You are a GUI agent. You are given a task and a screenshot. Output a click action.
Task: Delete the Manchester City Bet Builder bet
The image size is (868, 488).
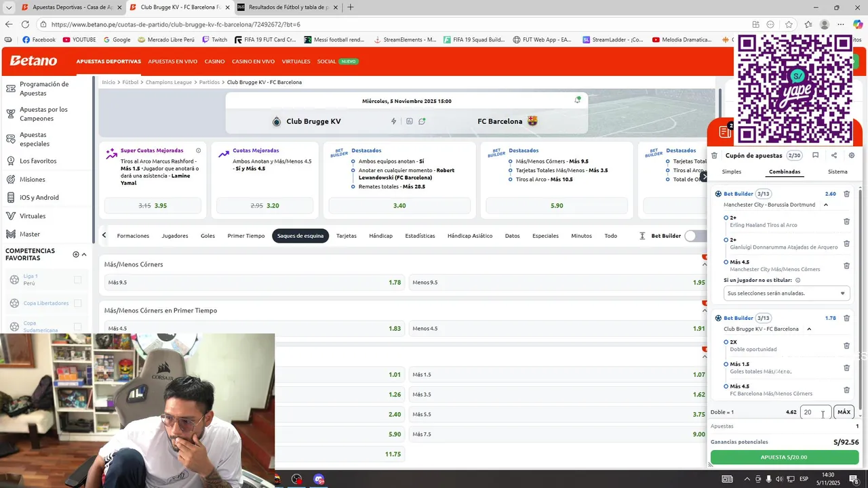846,194
